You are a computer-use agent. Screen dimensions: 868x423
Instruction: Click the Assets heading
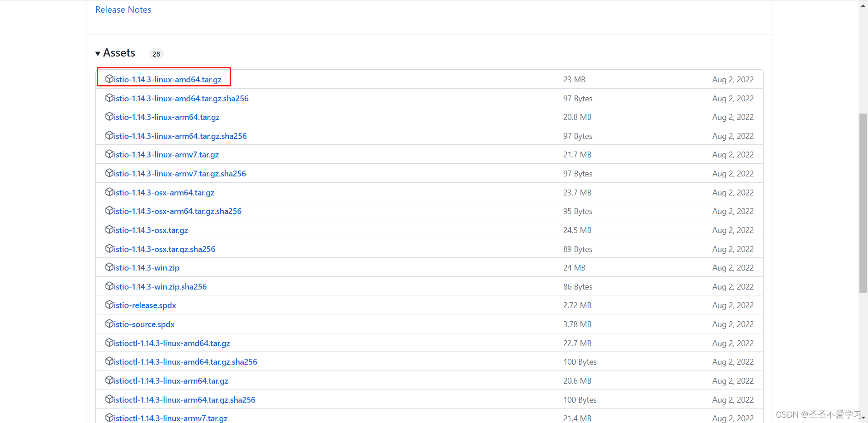[119, 53]
